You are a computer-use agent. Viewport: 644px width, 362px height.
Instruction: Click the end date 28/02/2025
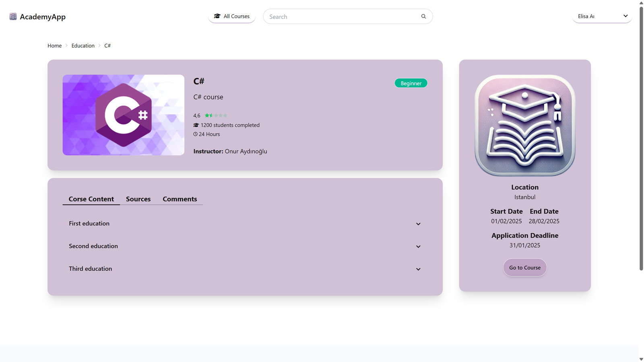[x=544, y=221]
